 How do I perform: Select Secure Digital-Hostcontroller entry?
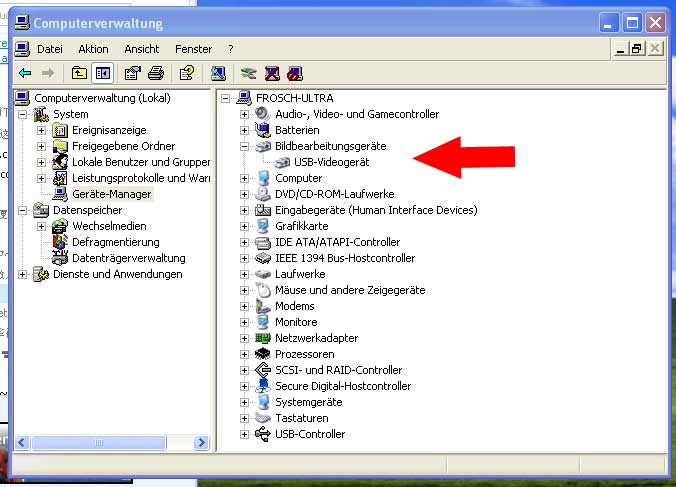point(343,386)
